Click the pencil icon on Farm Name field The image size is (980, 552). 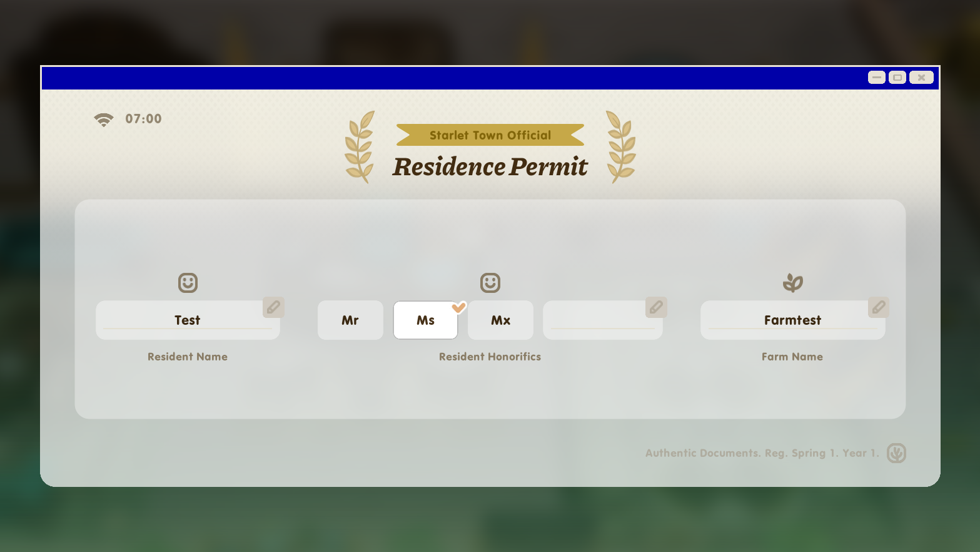879,307
